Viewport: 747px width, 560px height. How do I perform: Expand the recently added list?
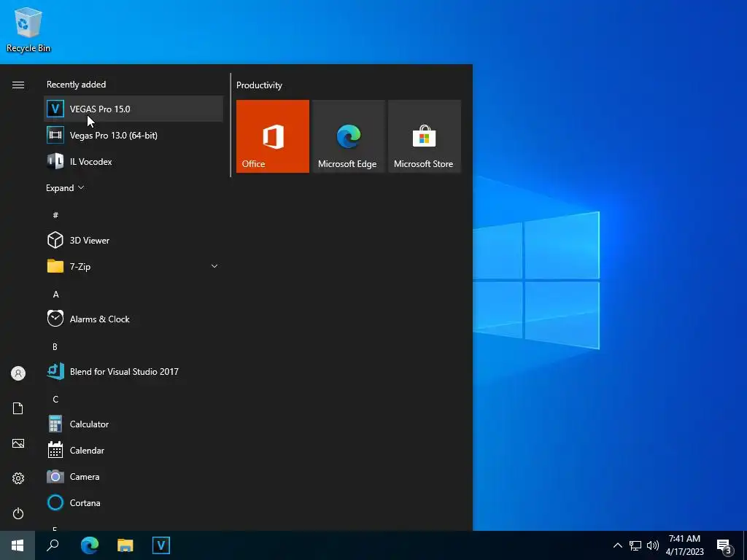coord(65,187)
